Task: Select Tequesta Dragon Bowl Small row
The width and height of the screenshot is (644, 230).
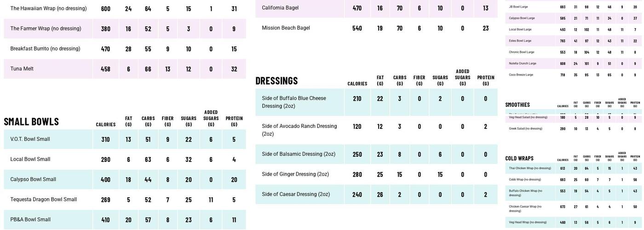Action: [44, 200]
